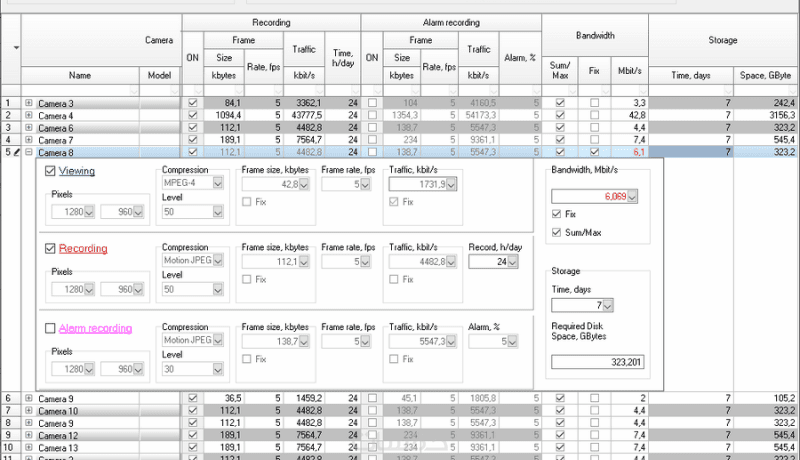Open Recording Compression Motion JPEG dropdown
The image size is (800, 460).
(218, 261)
